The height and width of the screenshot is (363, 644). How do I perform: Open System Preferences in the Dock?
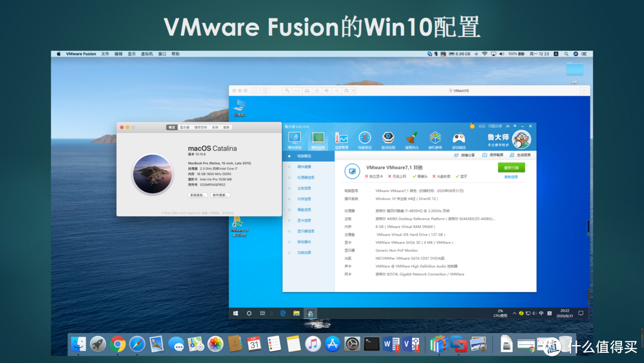[x=352, y=344]
